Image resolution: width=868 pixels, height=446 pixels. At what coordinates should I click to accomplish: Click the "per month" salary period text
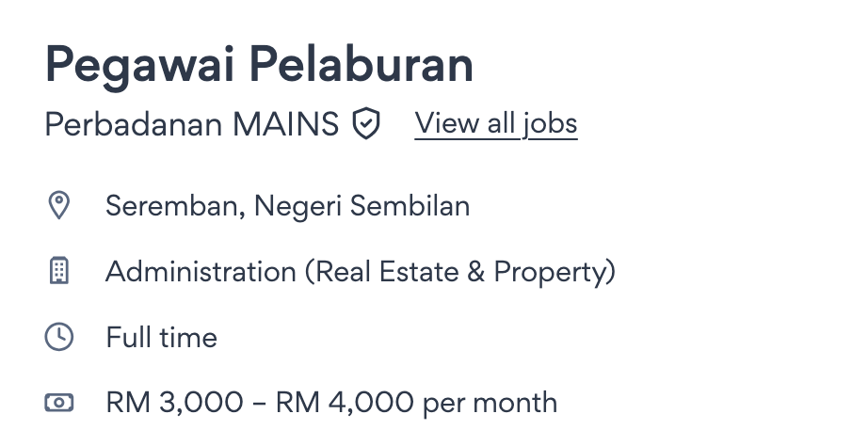(490, 404)
